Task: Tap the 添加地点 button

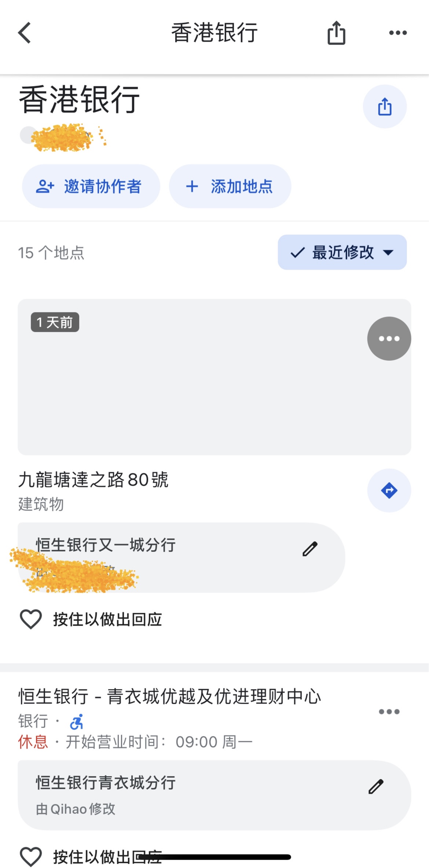Action: pyautogui.click(x=230, y=186)
